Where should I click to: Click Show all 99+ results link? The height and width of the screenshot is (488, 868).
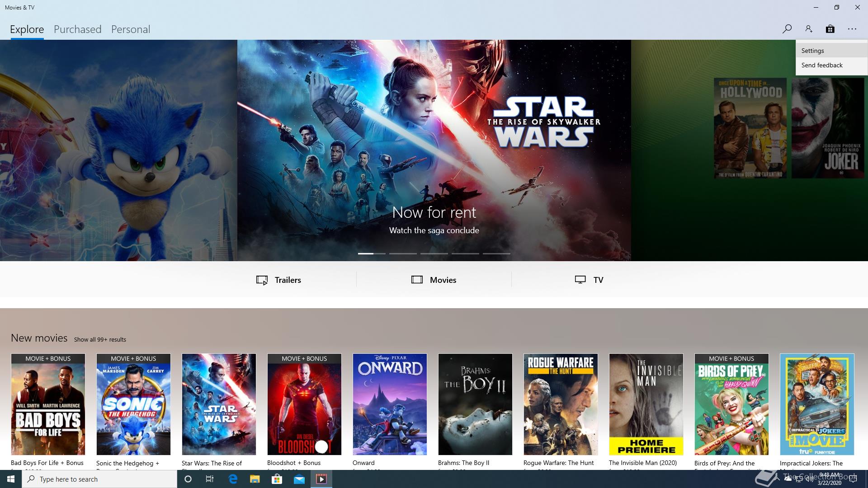tap(100, 339)
